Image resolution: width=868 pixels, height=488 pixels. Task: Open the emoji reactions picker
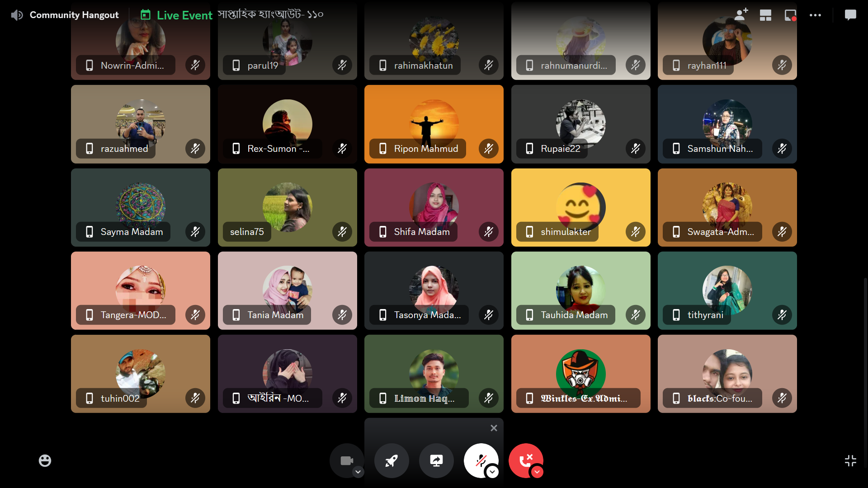click(x=45, y=460)
